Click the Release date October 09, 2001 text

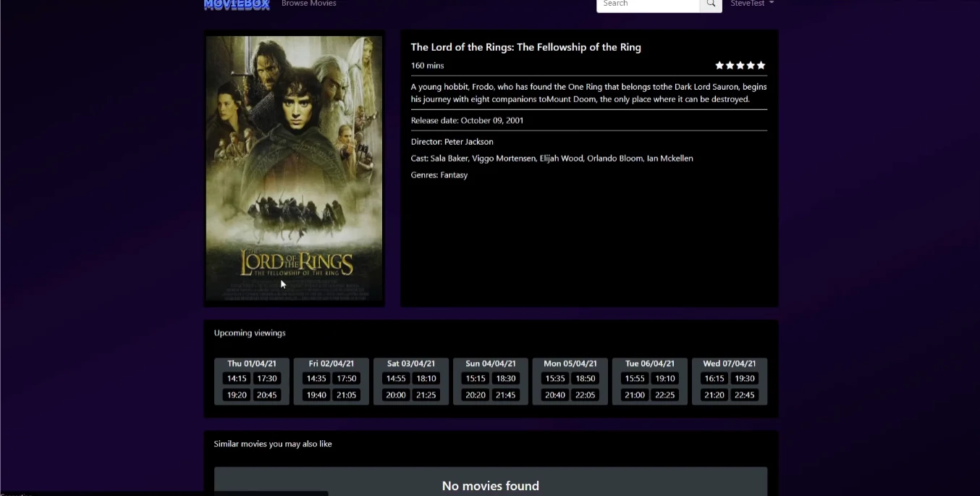point(467,120)
